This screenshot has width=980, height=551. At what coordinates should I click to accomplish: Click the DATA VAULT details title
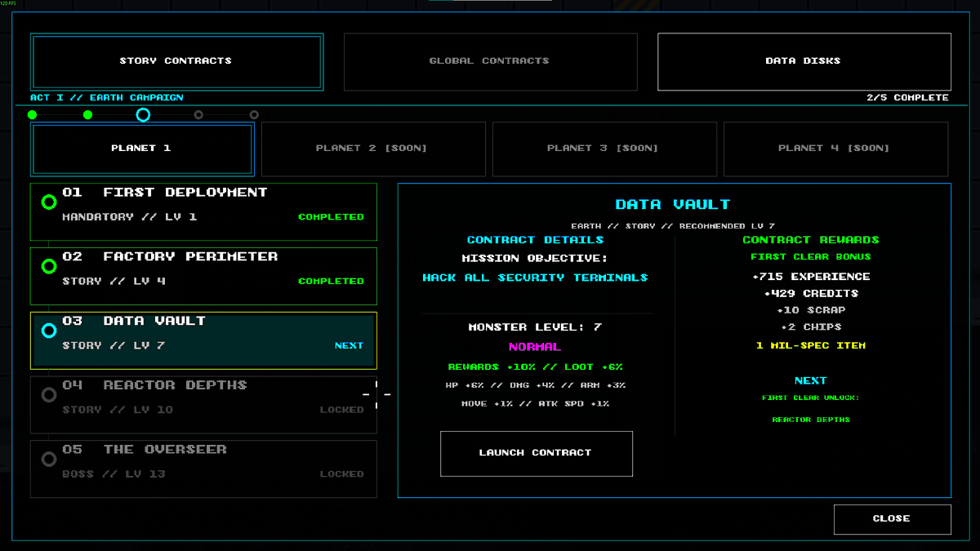[673, 205]
